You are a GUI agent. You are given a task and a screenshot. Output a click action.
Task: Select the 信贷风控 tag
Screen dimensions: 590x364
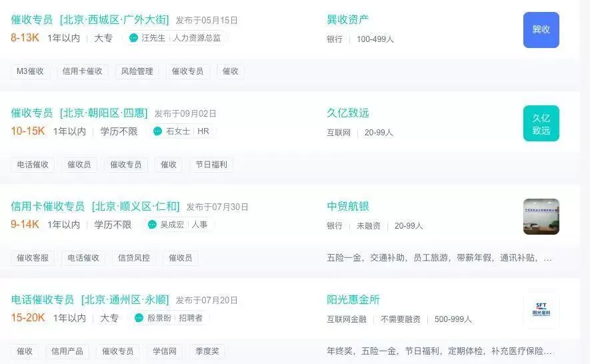click(134, 258)
